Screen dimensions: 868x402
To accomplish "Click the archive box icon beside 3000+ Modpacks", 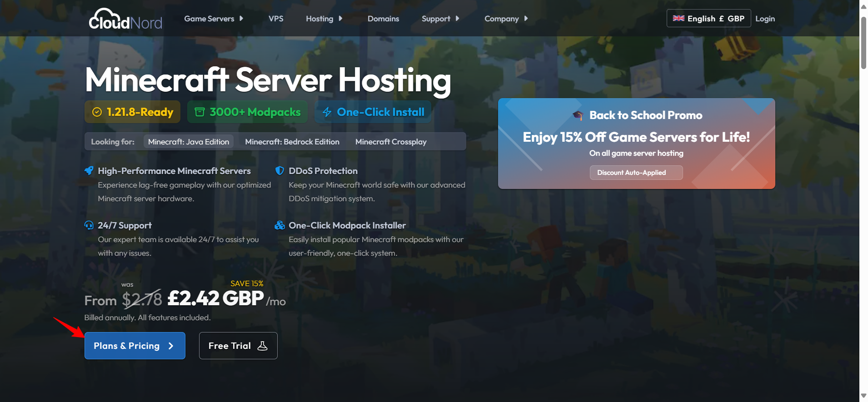I will tap(200, 112).
